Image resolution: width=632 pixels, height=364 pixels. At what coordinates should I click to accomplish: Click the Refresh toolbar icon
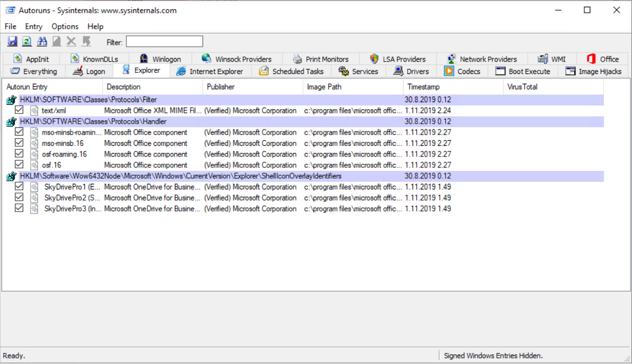[27, 42]
